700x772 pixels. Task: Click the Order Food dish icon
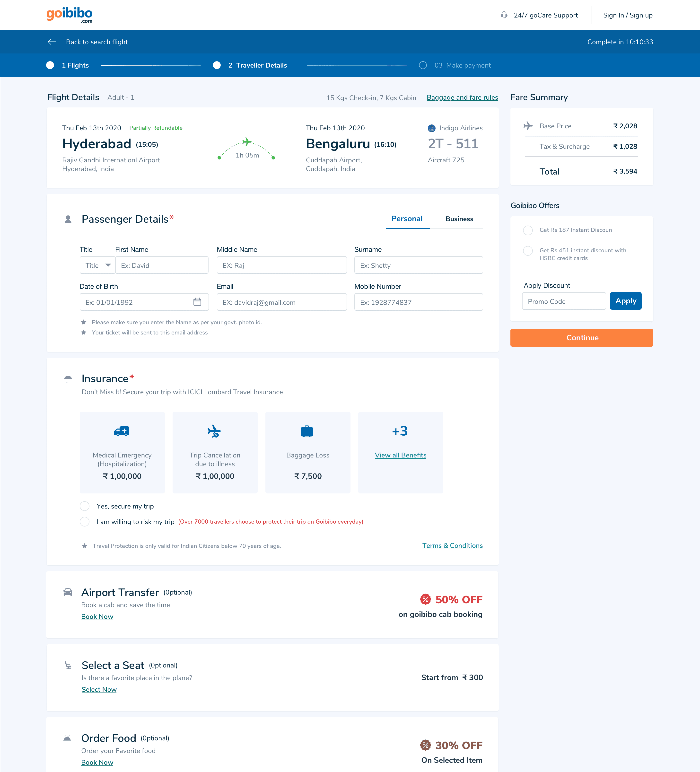click(67, 738)
